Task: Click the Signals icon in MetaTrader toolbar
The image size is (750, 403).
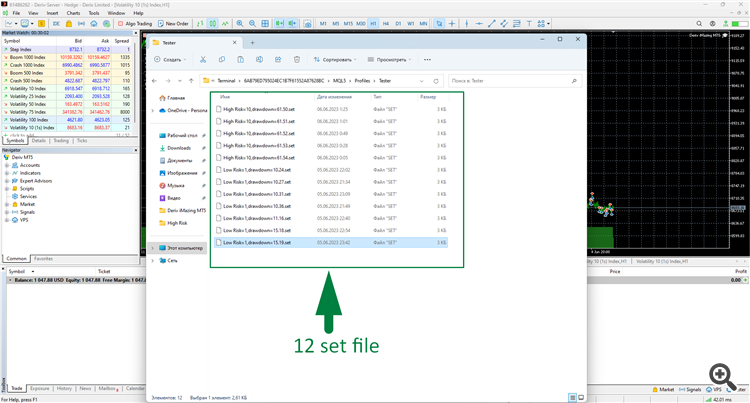Action: pos(81,23)
